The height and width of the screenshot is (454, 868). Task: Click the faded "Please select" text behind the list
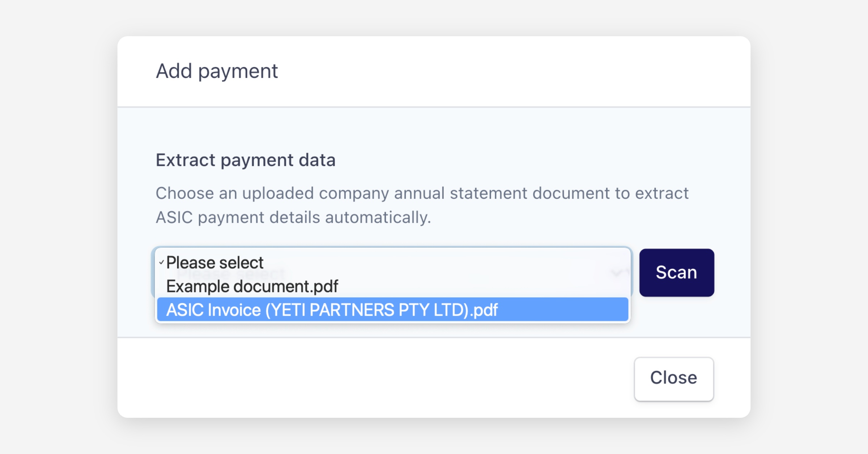(x=275, y=274)
